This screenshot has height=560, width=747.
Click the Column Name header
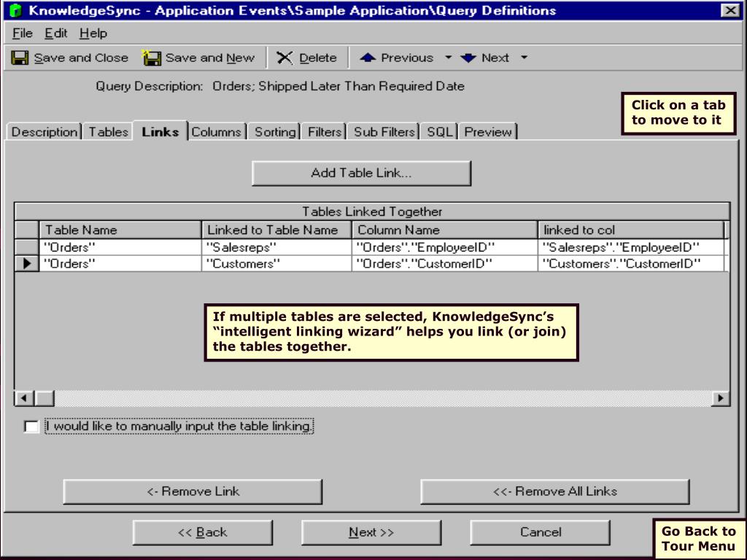(444, 230)
